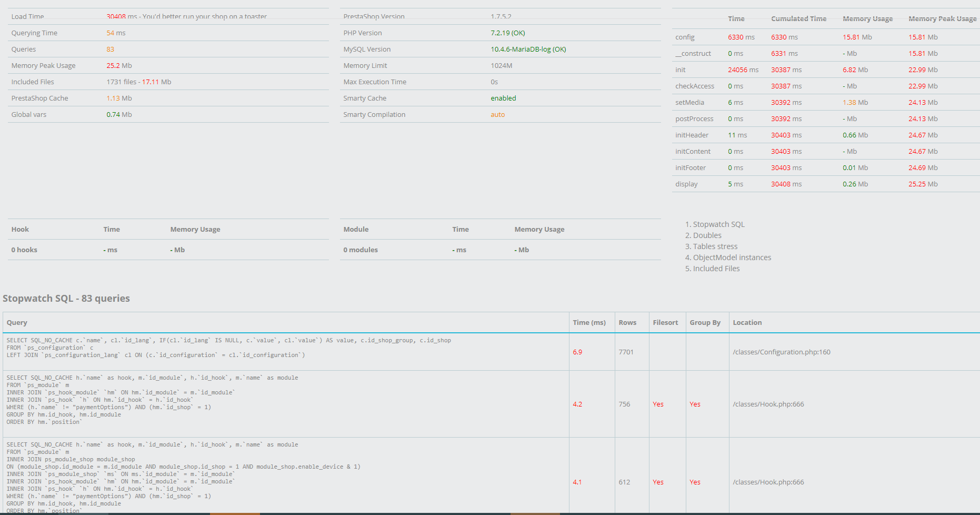Click the checkAccess row label
This screenshot has width=980, height=515.
click(694, 86)
